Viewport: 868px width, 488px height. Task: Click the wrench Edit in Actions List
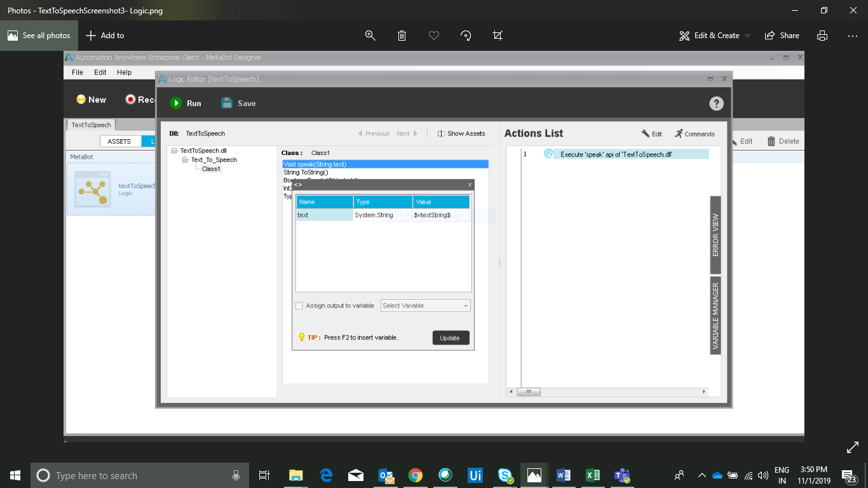point(651,133)
